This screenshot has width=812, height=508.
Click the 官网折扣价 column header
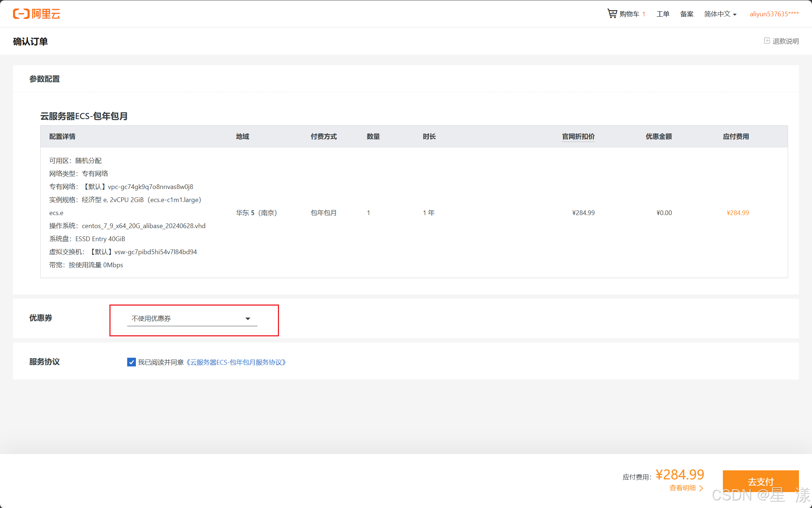coord(578,137)
